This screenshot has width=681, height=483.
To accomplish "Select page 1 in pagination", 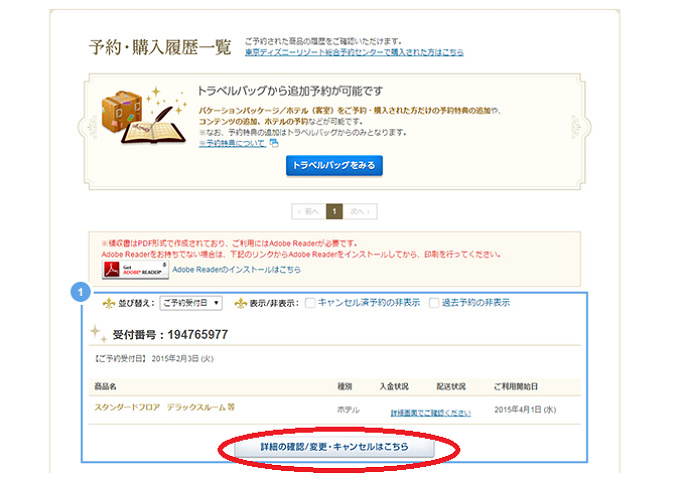I will (x=334, y=211).
